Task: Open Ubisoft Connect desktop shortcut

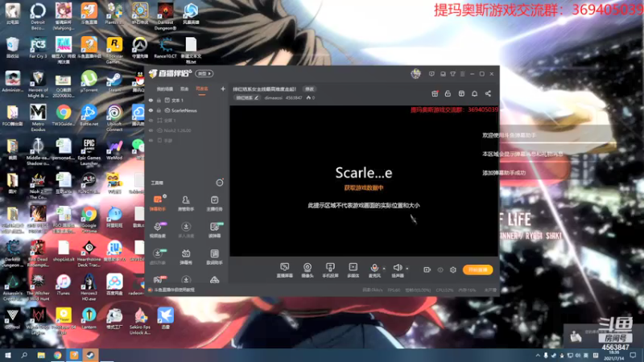Action: coord(114,118)
